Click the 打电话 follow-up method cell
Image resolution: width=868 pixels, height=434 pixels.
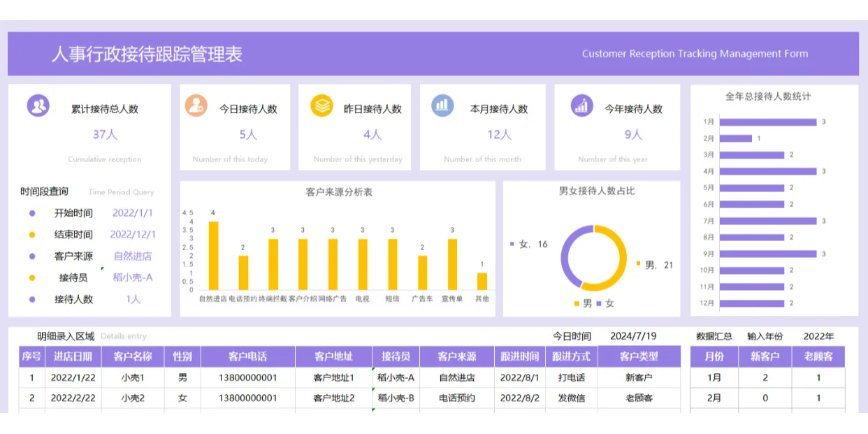point(571,378)
